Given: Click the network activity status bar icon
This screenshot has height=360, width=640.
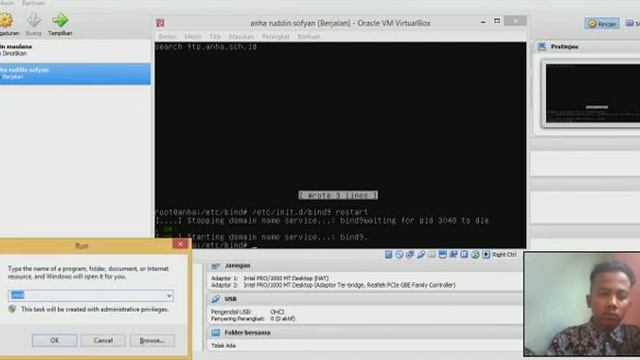Looking at the screenshot, I should 410,255.
